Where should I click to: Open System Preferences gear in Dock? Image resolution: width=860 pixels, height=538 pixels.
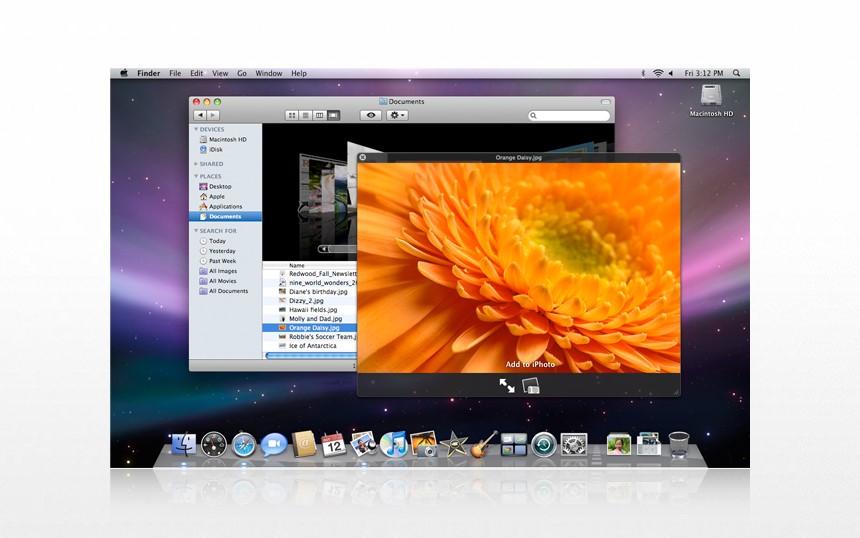tap(574, 445)
